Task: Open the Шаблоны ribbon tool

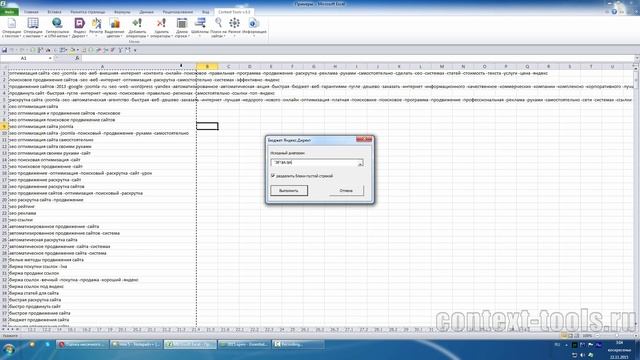Action: (x=200, y=28)
